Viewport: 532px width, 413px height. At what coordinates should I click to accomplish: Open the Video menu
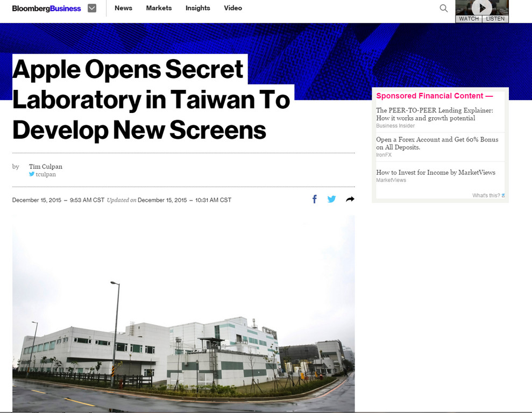(233, 8)
